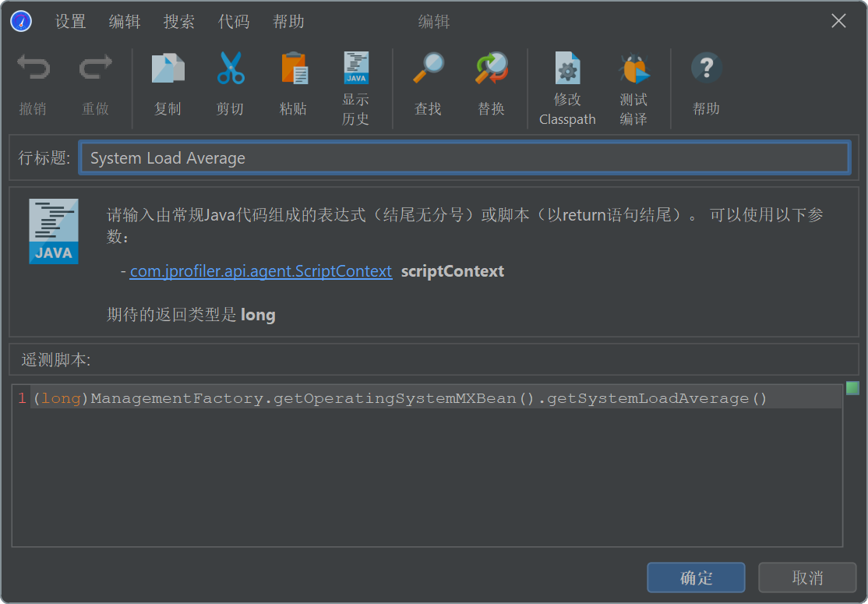Open the 搜索 menu
This screenshot has height=604, width=868.
[178, 22]
